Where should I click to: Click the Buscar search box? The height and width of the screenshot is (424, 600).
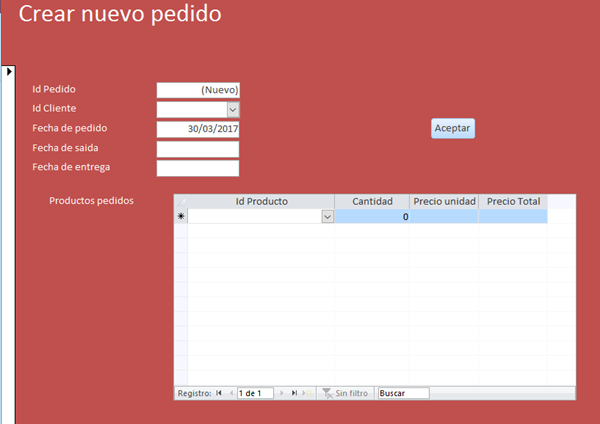[x=404, y=393]
